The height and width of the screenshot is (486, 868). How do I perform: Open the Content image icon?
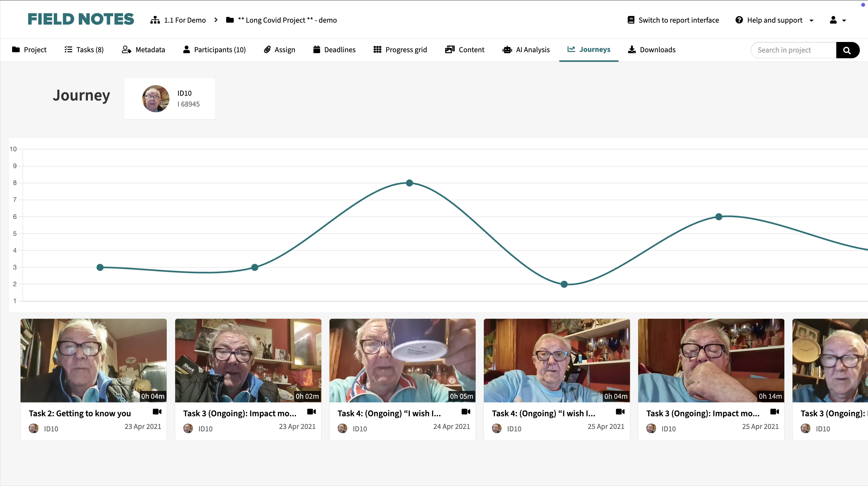click(449, 50)
